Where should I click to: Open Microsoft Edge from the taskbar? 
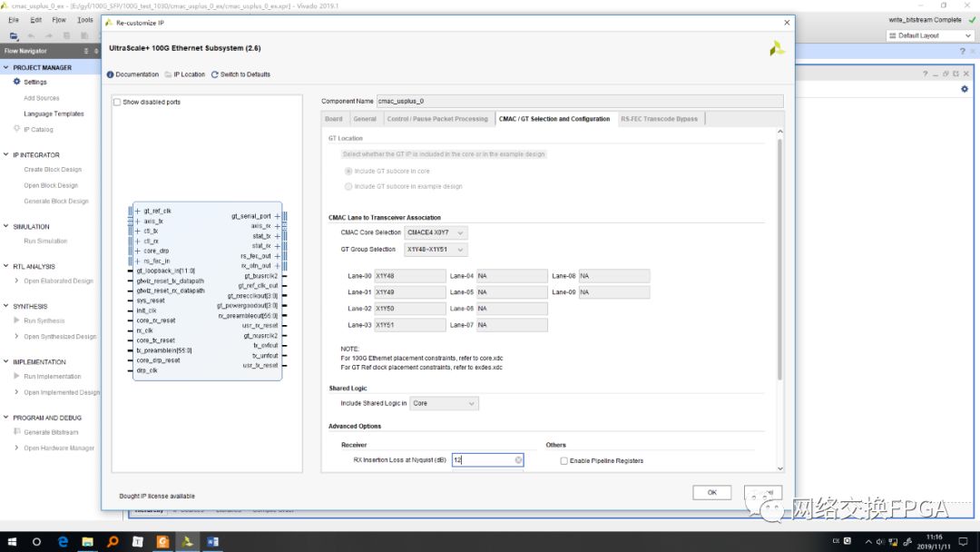[63, 542]
